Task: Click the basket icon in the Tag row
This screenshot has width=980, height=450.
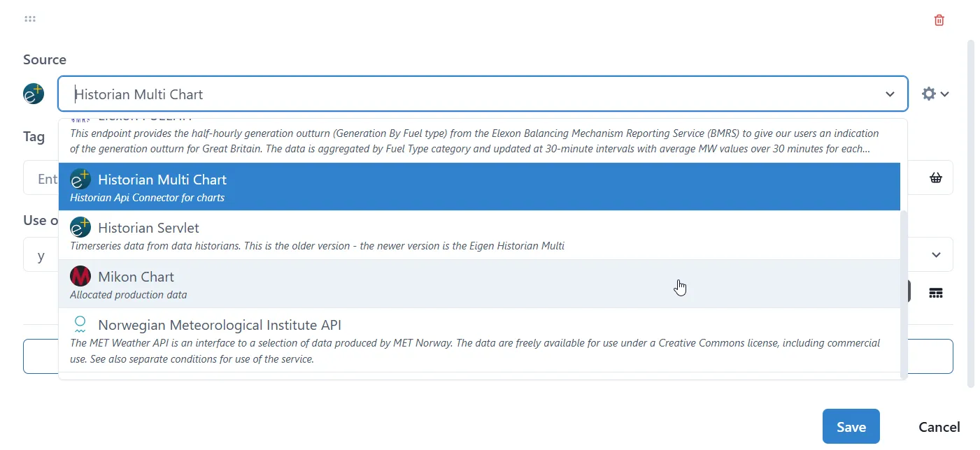Action: [x=936, y=177]
